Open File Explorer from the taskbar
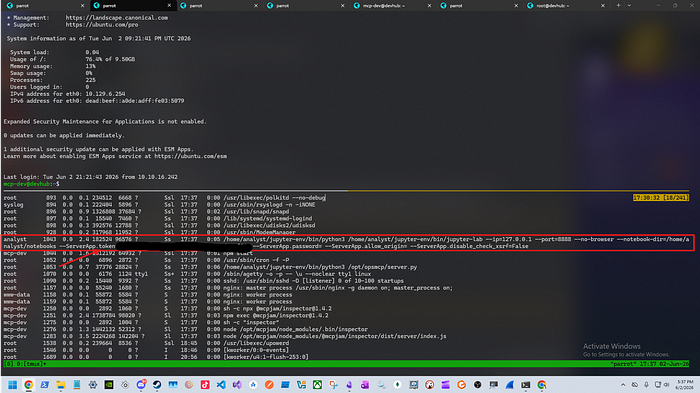 click(61, 385)
